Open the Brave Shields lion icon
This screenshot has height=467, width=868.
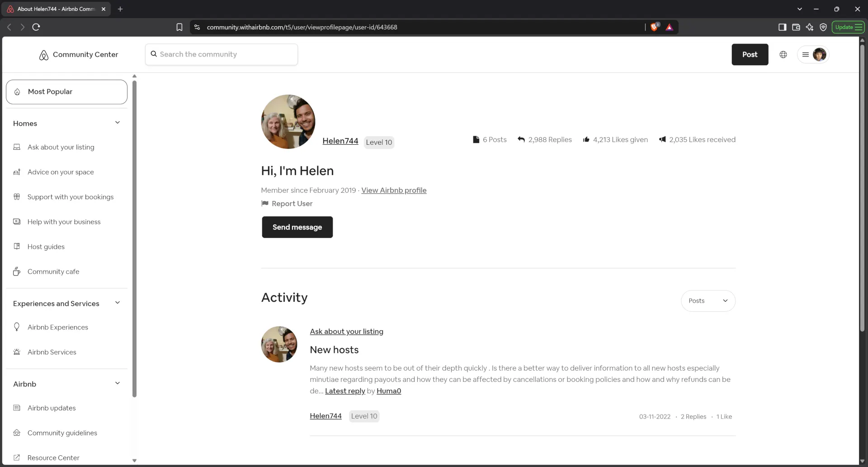point(655,27)
